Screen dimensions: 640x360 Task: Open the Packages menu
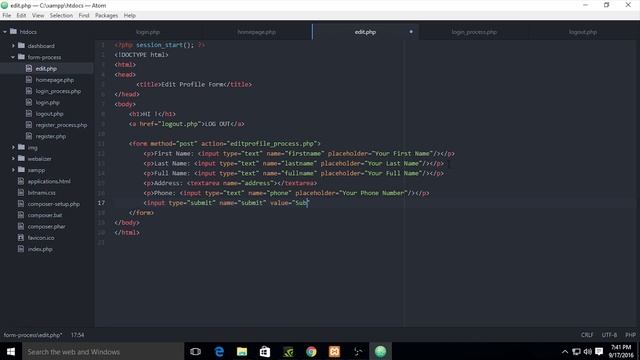click(x=106, y=16)
